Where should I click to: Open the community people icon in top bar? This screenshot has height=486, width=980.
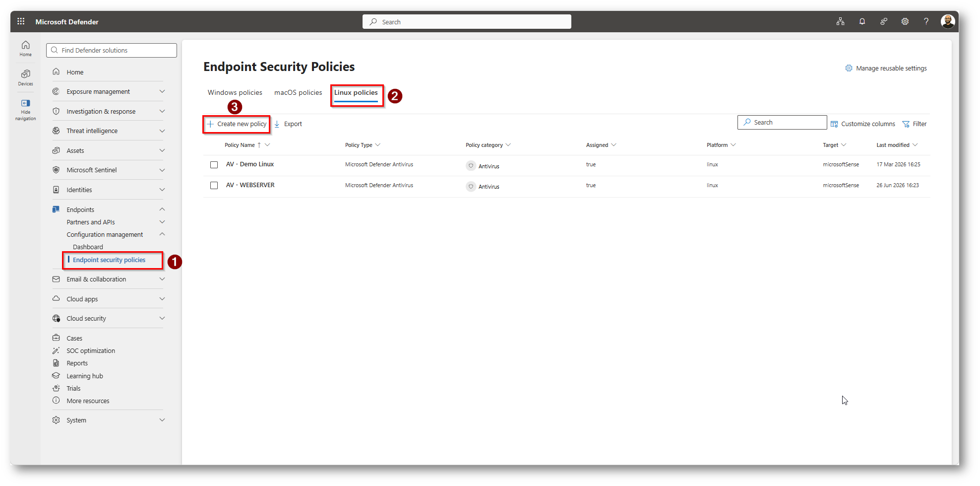(x=884, y=21)
